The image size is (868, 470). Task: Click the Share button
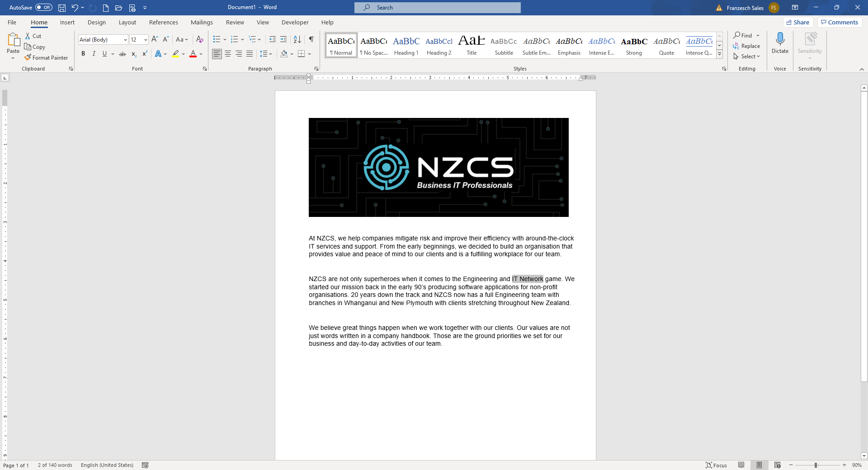click(798, 22)
